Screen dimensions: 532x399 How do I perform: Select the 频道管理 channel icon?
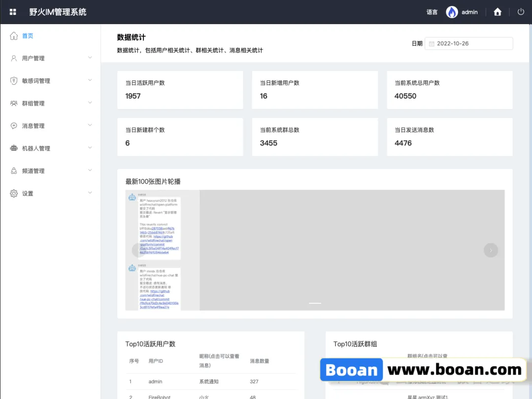coord(13,170)
